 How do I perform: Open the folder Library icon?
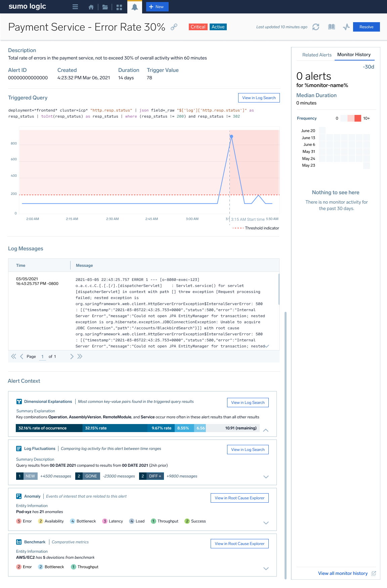(x=105, y=7)
